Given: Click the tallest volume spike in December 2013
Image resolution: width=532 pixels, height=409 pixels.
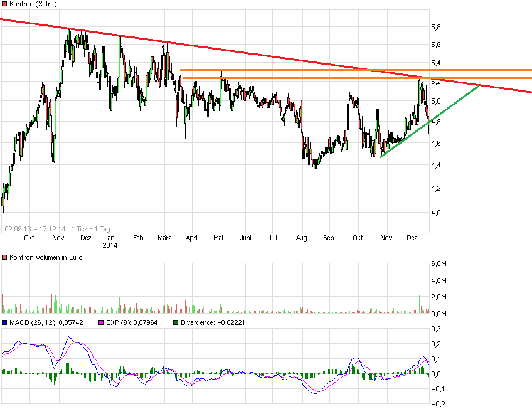Looking at the screenshot, I should pyautogui.click(x=88, y=294).
